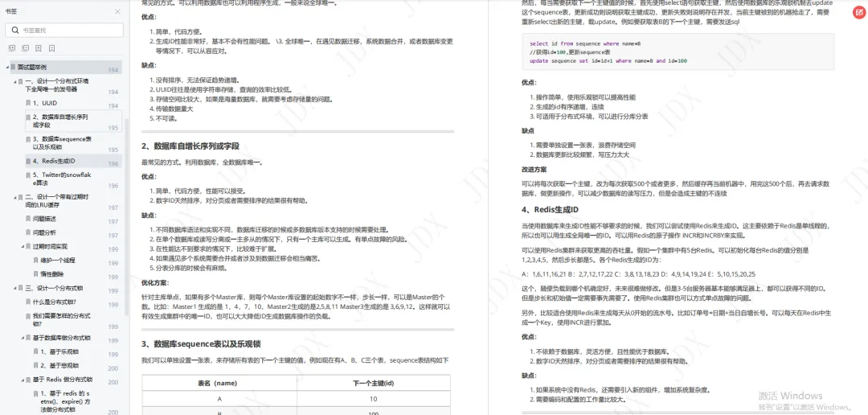The height and width of the screenshot is (415, 868).
Task: Click the delete bookmark toolbar icon
Action: click(x=51, y=48)
